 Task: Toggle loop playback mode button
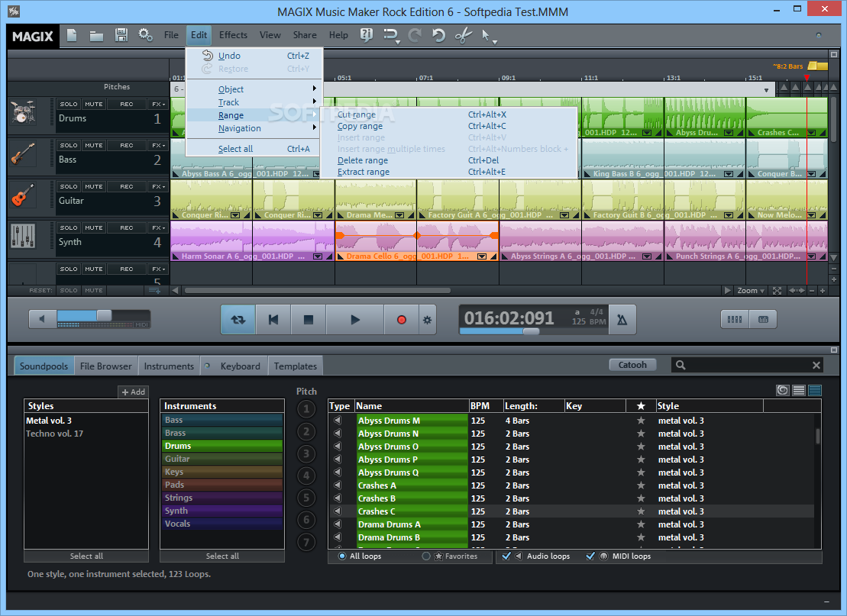pyautogui.click(x=238, y=320)
